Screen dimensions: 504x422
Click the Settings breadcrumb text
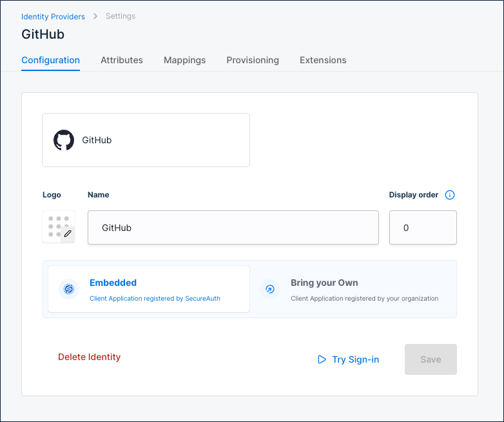[121, 16]
